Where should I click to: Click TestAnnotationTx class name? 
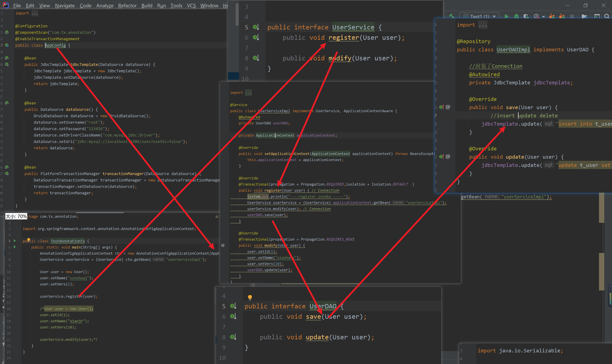[68, 241]
